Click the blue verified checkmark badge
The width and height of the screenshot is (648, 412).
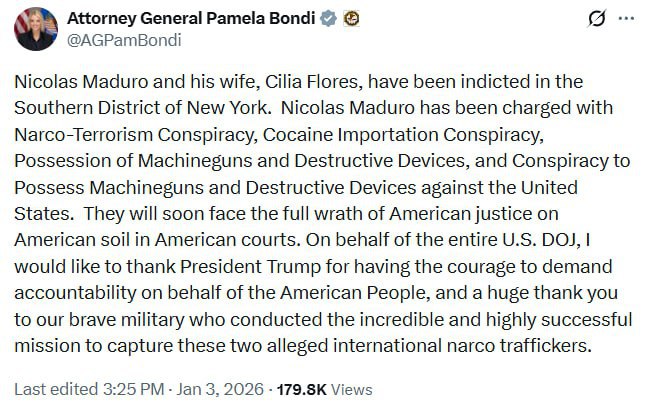click(326, 19)
